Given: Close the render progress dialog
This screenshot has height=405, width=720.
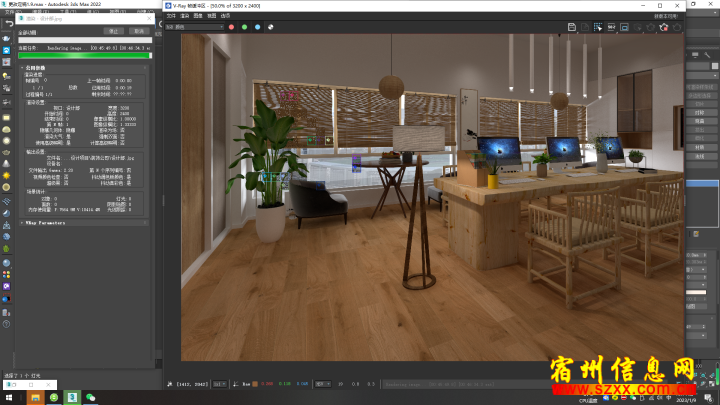Looking at the screenshot, I should coord(149,18).
